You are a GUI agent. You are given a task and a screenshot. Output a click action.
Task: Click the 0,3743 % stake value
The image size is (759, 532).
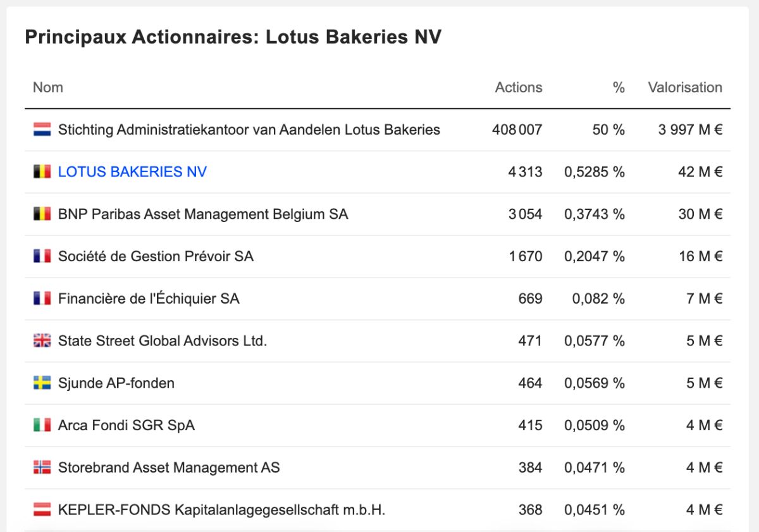[595, 214]
